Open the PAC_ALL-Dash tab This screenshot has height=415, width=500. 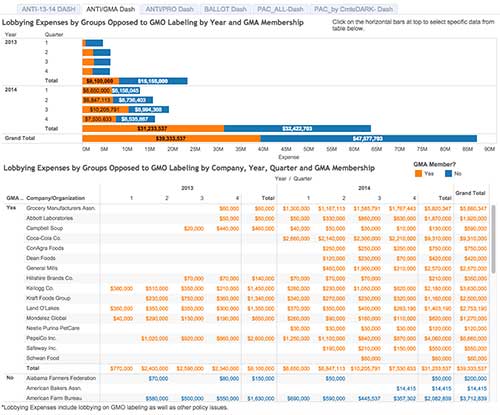(280, 9)
